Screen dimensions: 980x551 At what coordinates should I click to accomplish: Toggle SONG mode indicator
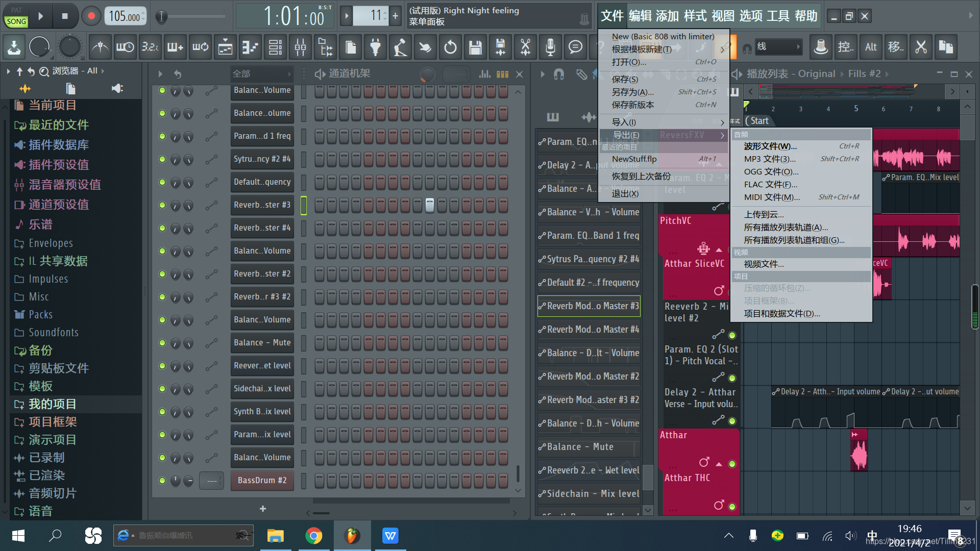(16, 21)
